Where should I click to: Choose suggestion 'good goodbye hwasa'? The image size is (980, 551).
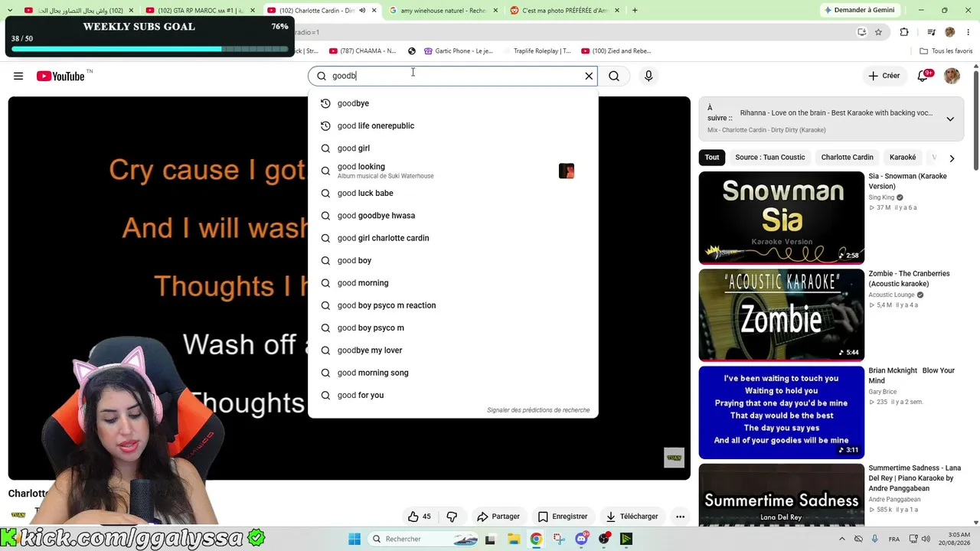point(452,216)
